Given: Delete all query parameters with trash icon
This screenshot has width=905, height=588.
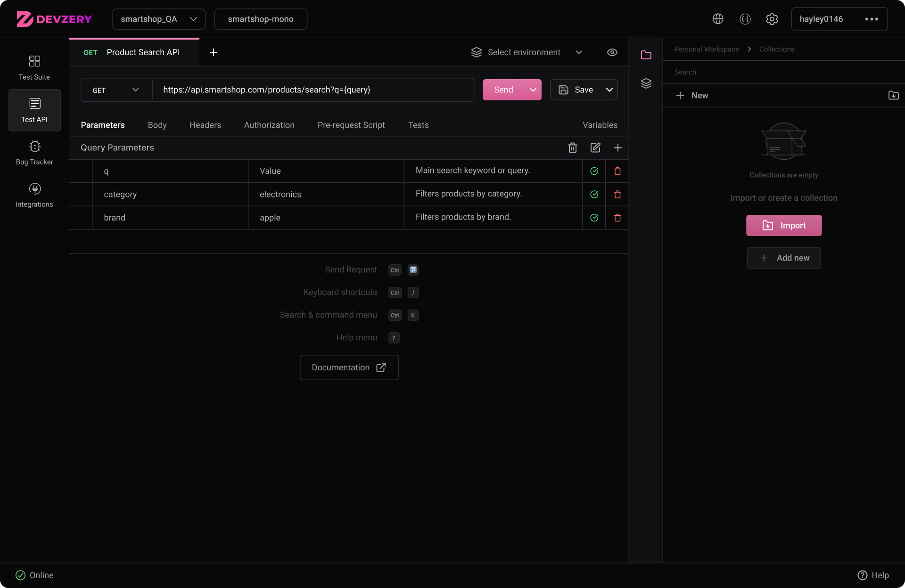Looking at the screenshot, I should click(x=573, y=148).
